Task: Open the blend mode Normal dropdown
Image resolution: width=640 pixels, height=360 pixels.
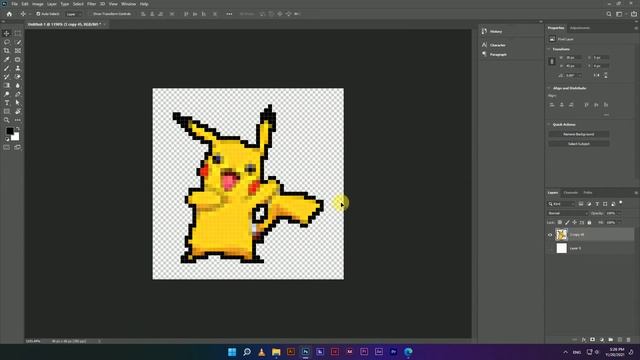Action: (568, 213)
